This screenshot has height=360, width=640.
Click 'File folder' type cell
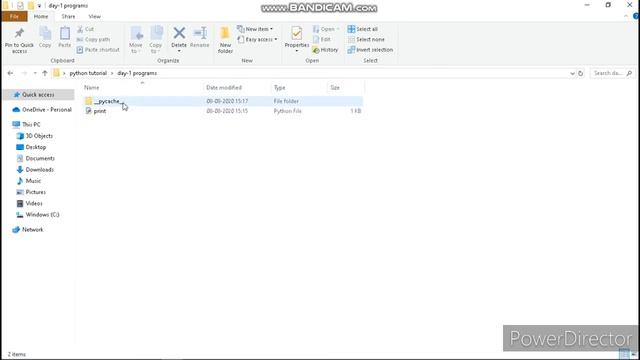pyautogui.click(x=286, y=101)
